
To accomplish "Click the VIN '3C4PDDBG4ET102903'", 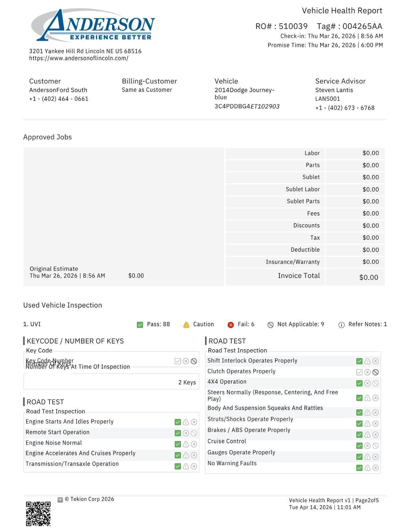I will 247,106.
